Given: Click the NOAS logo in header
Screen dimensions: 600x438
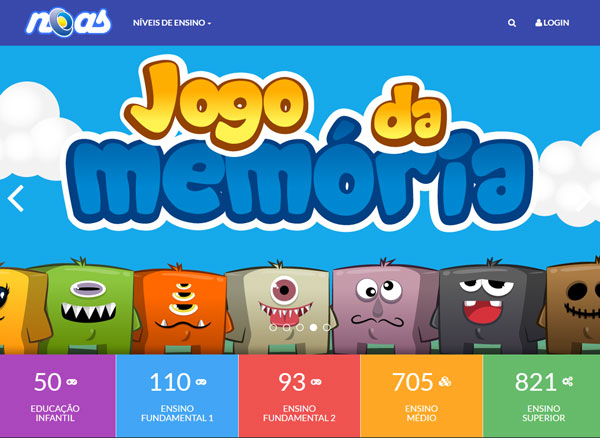Looking at the screenshot, I should click(68, 22).
